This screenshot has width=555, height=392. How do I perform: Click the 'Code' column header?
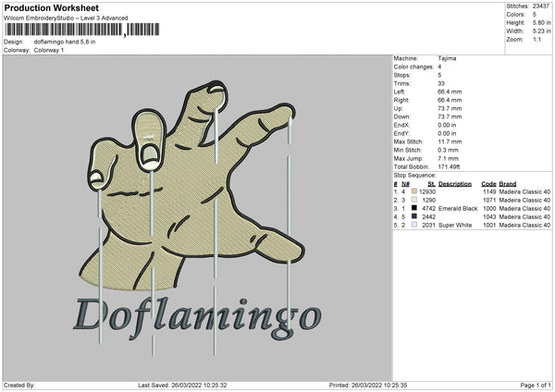coord(488,184)
